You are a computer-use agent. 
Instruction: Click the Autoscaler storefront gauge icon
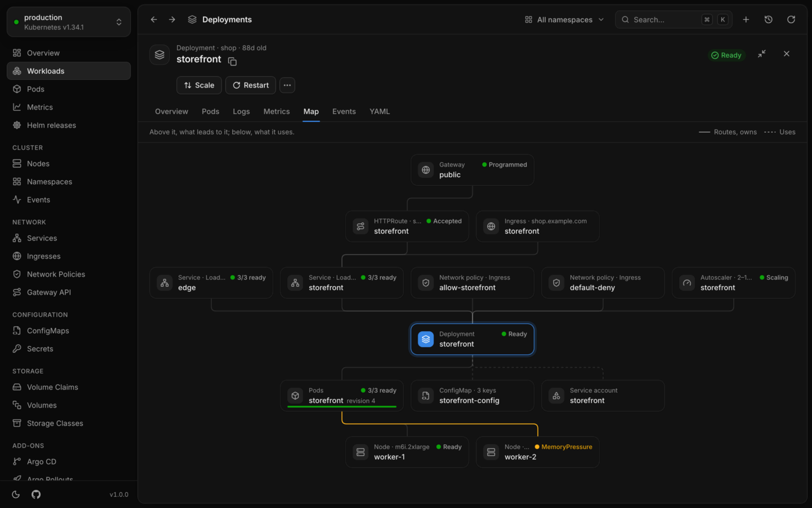(687, 283)
